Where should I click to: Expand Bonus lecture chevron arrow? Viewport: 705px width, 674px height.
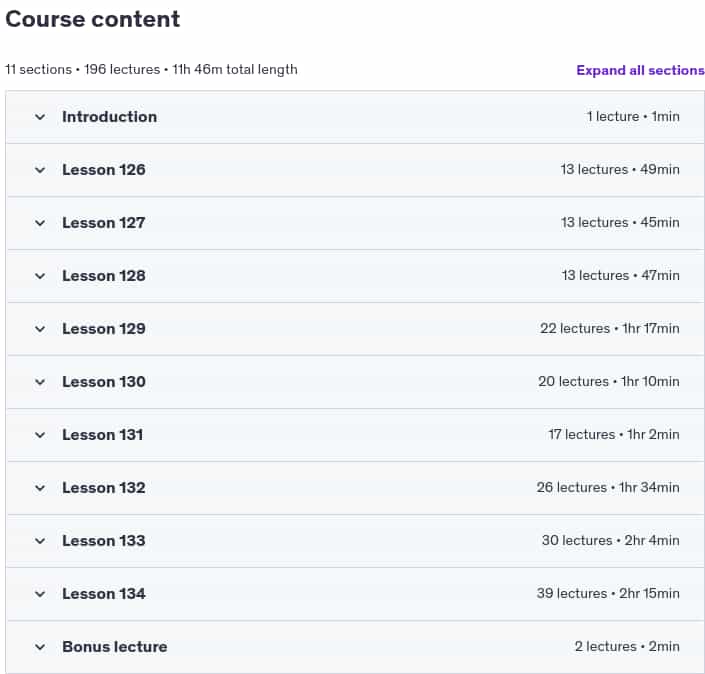(x=40, y=647)
